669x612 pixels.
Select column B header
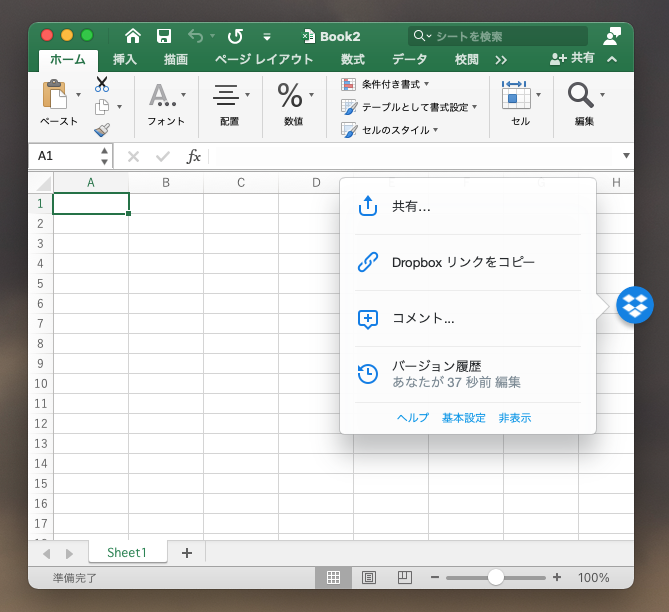(166, 183)
